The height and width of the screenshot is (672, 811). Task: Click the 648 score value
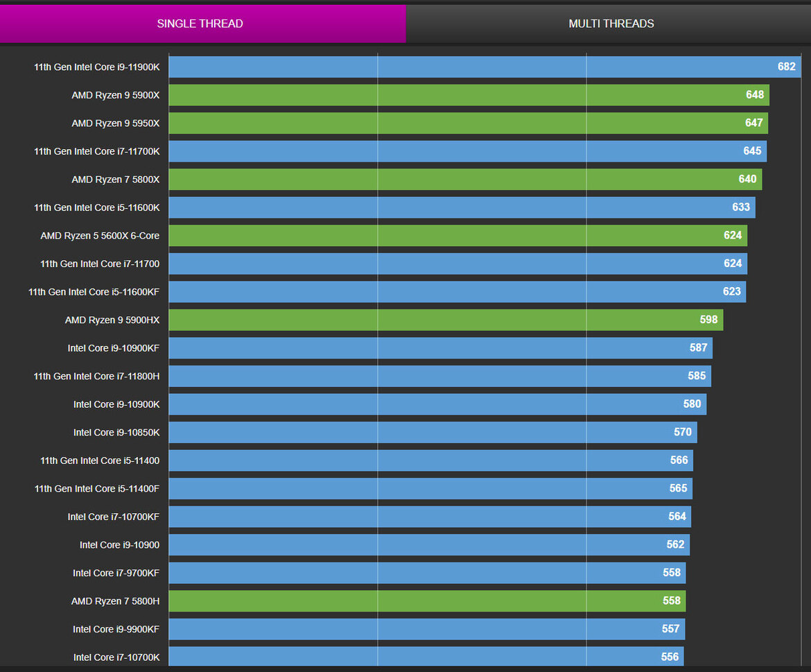click(755, 95)
